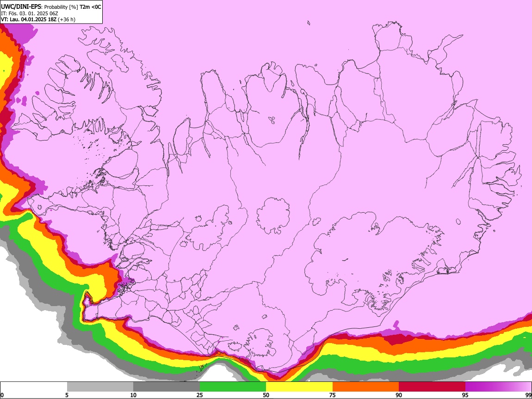Image resolution: width=532 pixels, height=399 pixels.
Task: Click the legend value label '25'
Action: coord(200,395)
